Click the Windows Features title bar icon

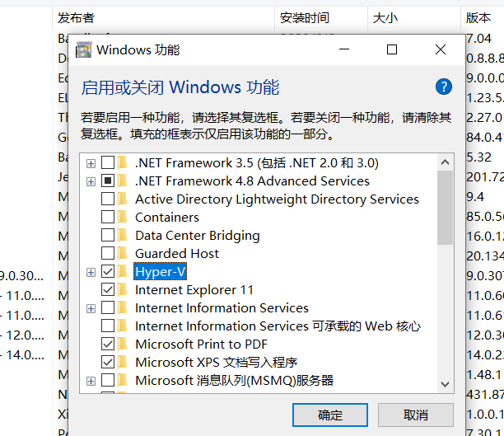click(x=83, y=50)
